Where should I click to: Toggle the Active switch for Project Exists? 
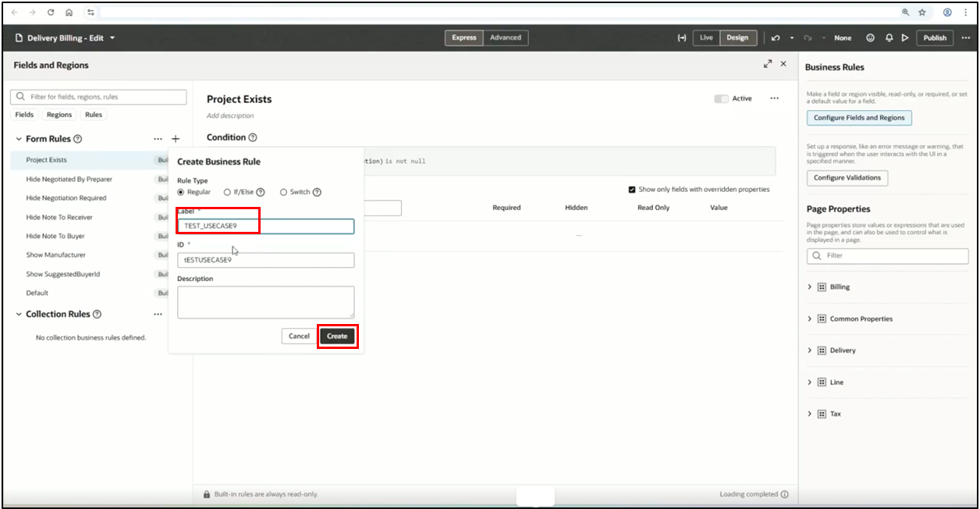(721, 98)
